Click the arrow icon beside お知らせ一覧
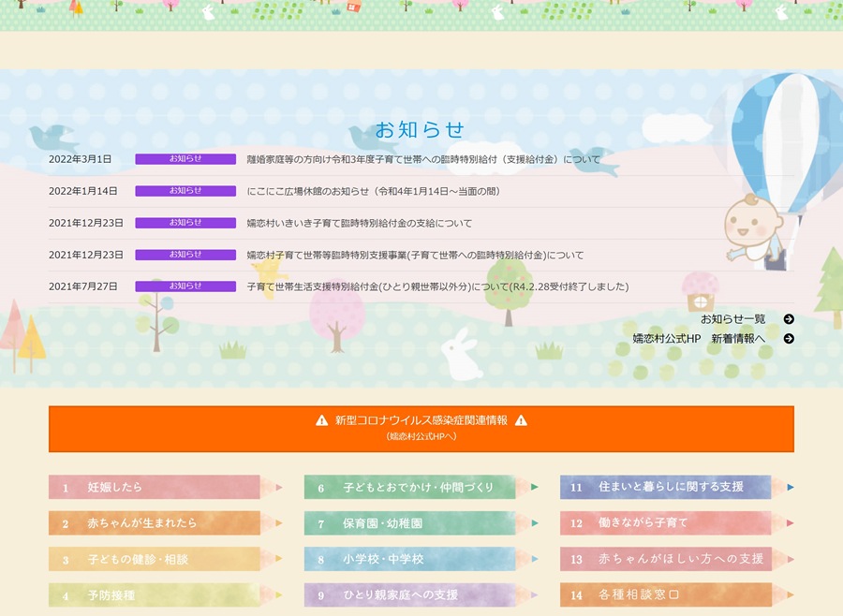The image size is (843, 616). 789,319
